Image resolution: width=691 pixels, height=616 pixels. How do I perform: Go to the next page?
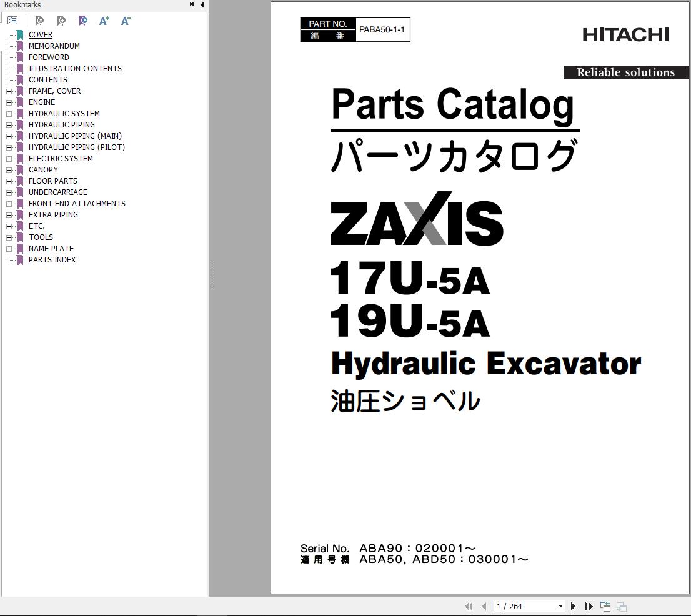(x=573, y=606)
